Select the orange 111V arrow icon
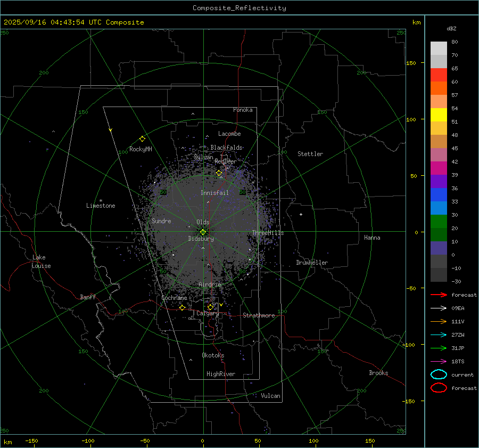This screenshot has width=479, height=448. tap(439, 321)
